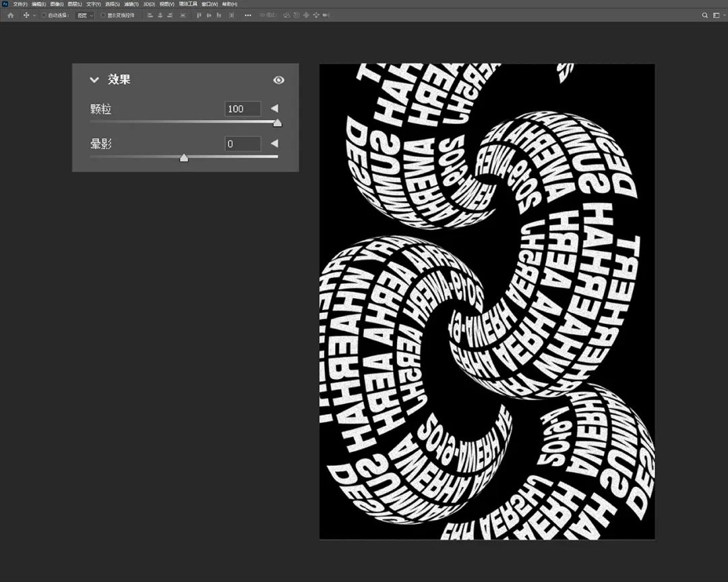Open the three-dot more options icon
The image size is (728, 582).
click(x=248, y=15)
